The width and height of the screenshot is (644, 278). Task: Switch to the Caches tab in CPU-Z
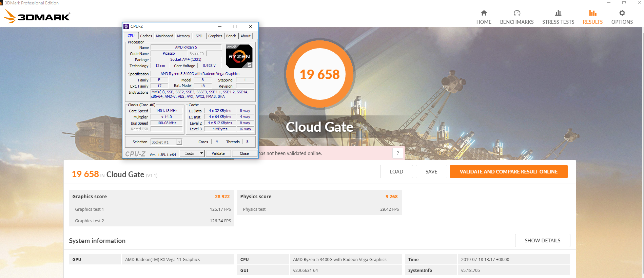(x=146, y=36)
